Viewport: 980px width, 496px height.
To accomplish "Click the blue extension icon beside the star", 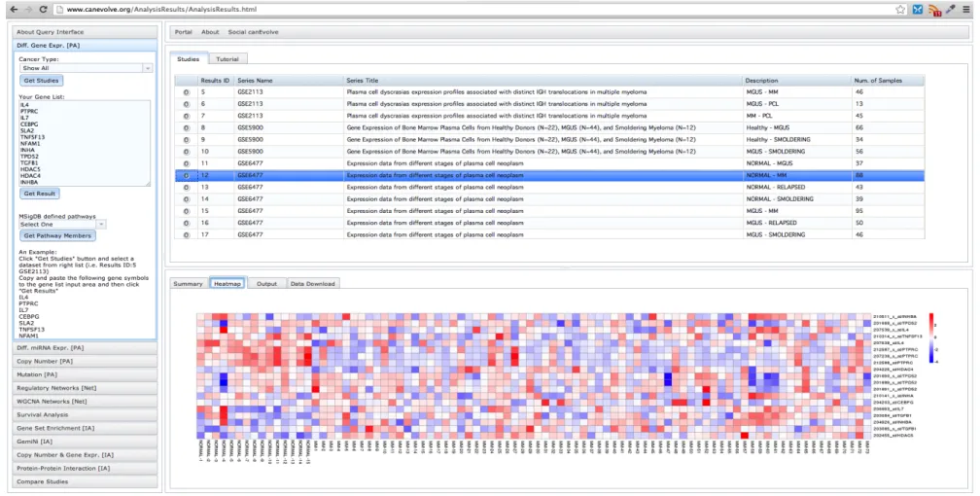I will tap(918, 10).
